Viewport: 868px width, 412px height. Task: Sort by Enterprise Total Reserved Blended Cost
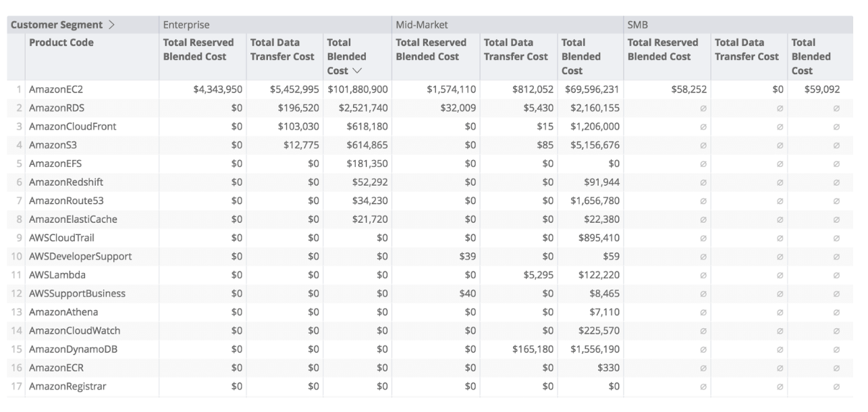pos(198,49)
